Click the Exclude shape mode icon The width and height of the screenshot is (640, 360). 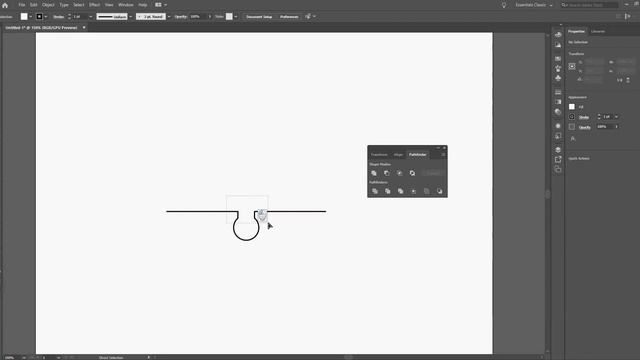pyautogui.click(x=413, y=173)
